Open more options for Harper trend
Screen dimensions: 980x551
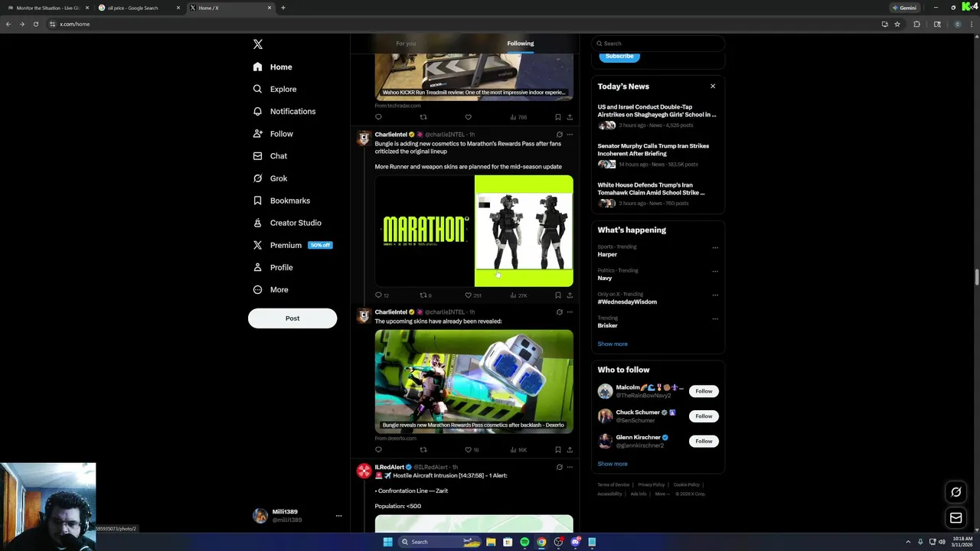click(715, 248)
